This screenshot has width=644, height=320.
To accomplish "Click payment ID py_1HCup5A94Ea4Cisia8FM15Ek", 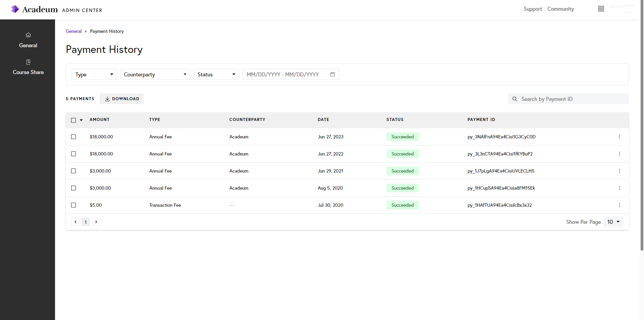I will [501, 188].
